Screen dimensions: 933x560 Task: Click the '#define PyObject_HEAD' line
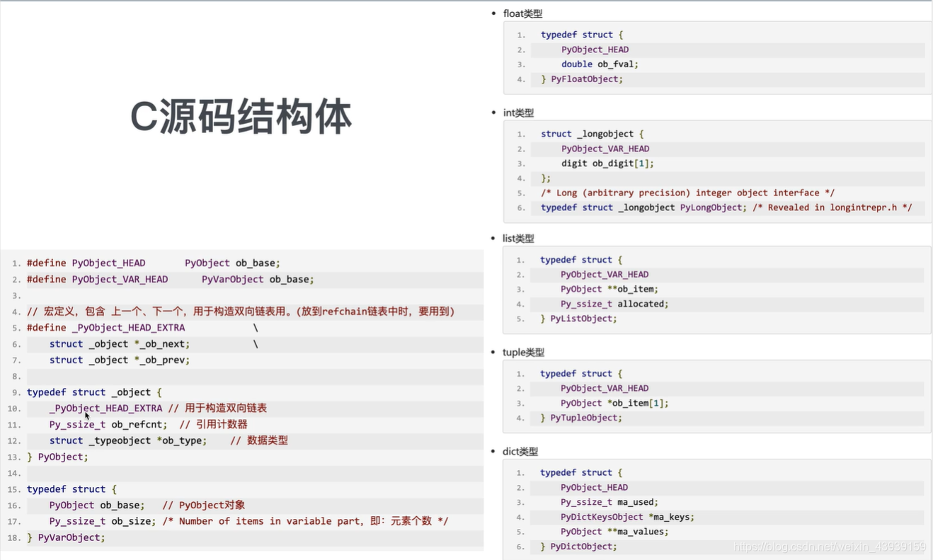[154, 263]
